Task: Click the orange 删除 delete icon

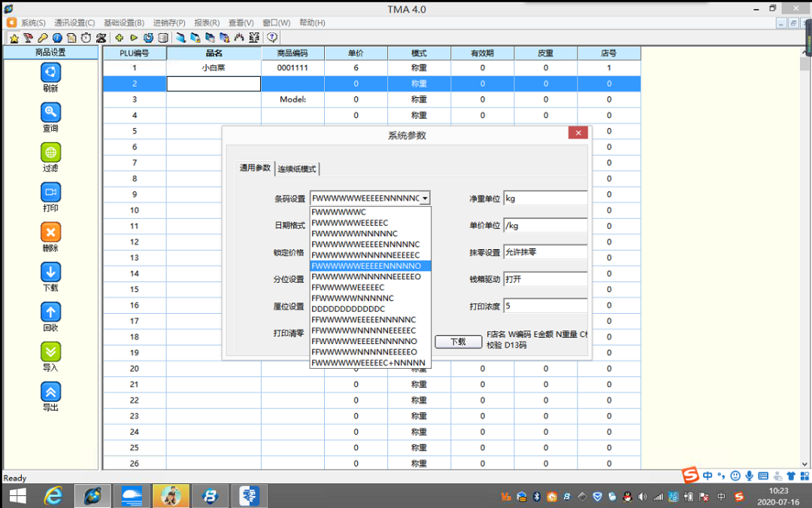Action: pyautogui.click(x=50, y=233)
